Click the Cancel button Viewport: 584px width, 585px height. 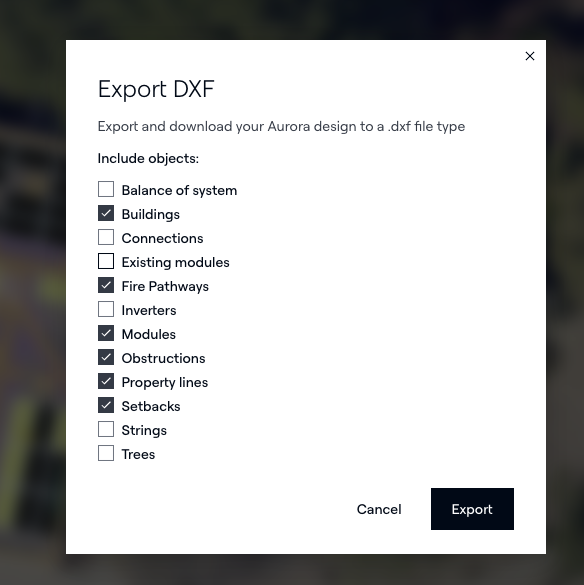click(x=379, y=509)
